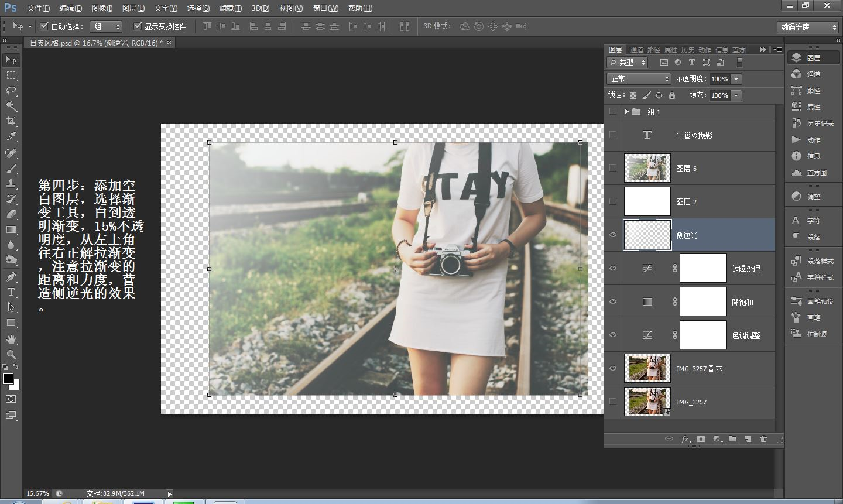
Task: Show the 组 1 group
Action: point(613,111)
